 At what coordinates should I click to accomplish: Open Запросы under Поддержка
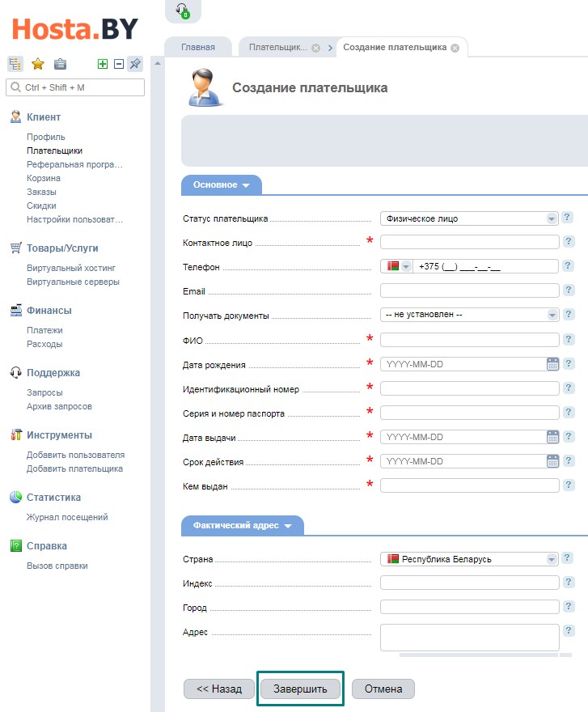[44, 392]
